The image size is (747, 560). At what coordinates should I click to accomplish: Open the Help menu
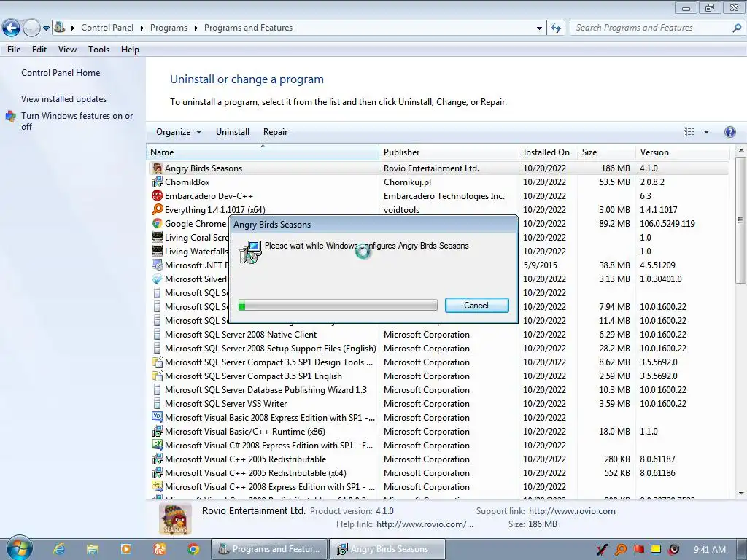(x=130, y=50)
